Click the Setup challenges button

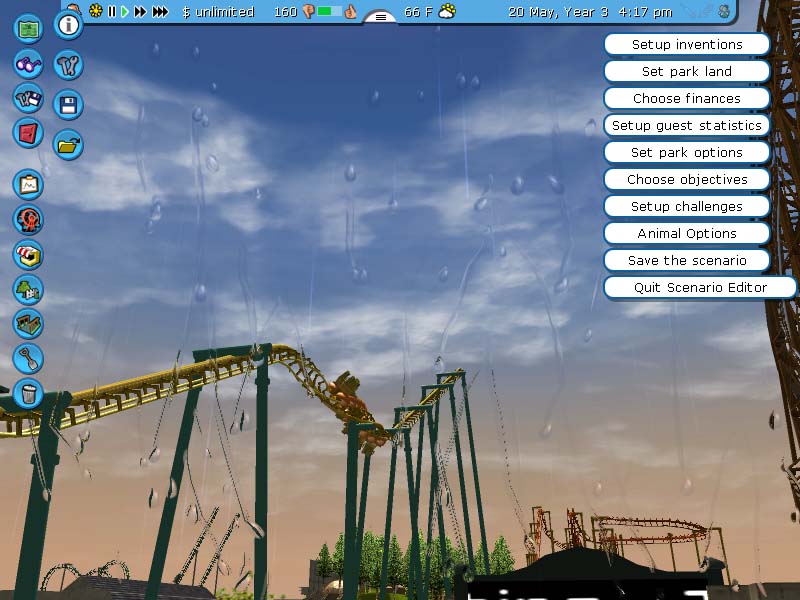pos(687,207)
